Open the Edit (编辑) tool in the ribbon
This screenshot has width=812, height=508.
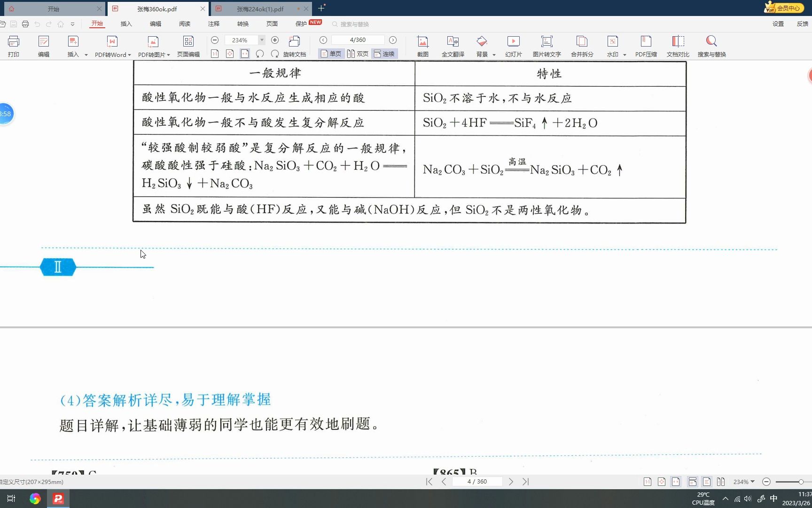(x=44, y=46)
